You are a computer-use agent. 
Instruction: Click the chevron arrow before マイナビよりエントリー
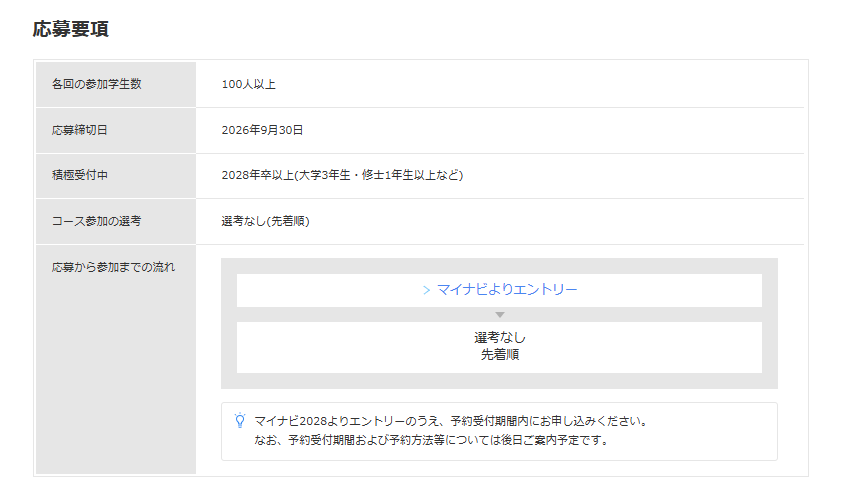[x=427, y=291]
